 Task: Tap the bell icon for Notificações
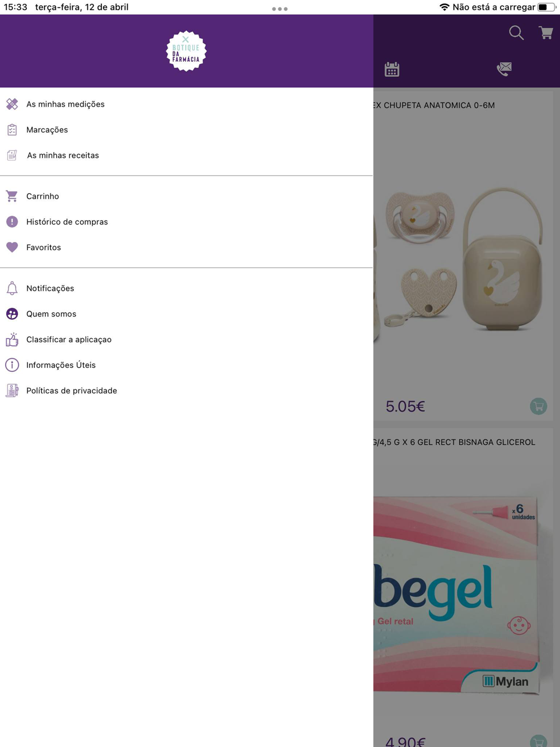coord(12,288)
